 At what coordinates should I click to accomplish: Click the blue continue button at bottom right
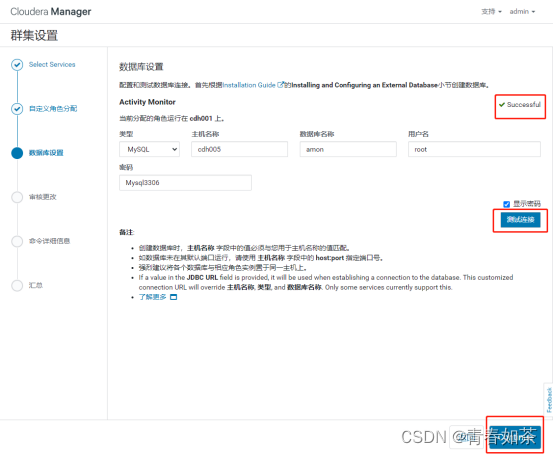pyautogui.click(x=515, y=437)
